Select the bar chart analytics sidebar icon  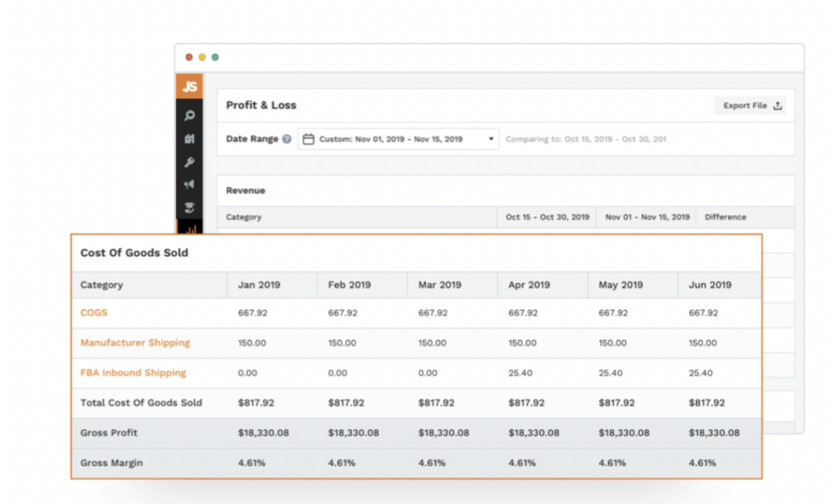tap(191, 228)
